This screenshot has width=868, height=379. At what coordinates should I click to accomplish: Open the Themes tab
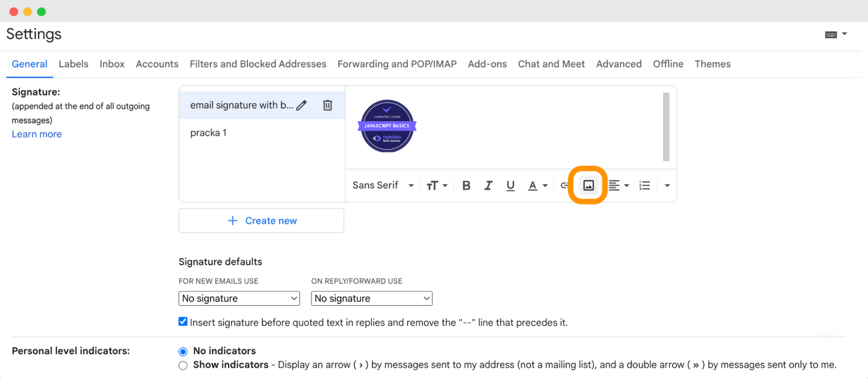click(x=713, y=64)
